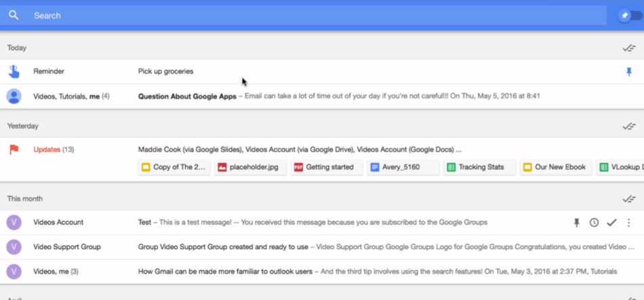This screenshot has width=644, height=300.
Task: Click the Video Support Group sender name
Action: (67, 247)
